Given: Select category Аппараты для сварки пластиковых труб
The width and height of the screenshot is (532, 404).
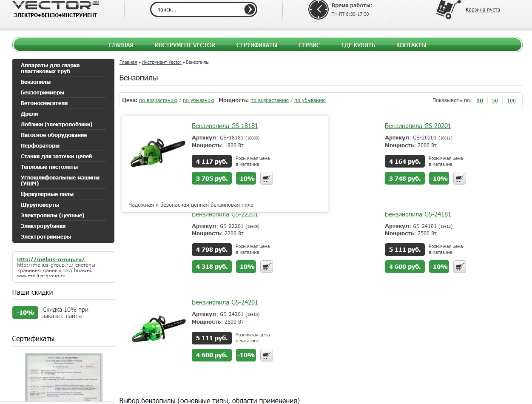Looking at the screenshot, I should (x=50, y=68).
